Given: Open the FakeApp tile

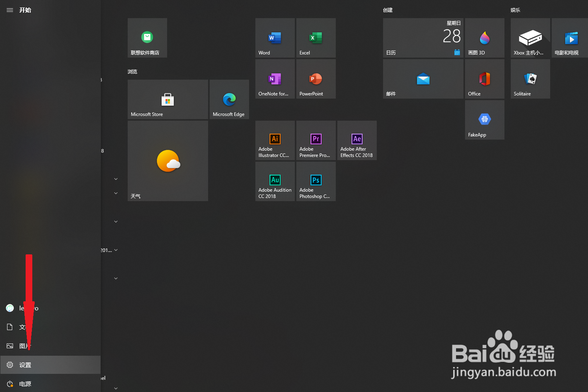Looking at the screenshot, I should tap(485, 120).
